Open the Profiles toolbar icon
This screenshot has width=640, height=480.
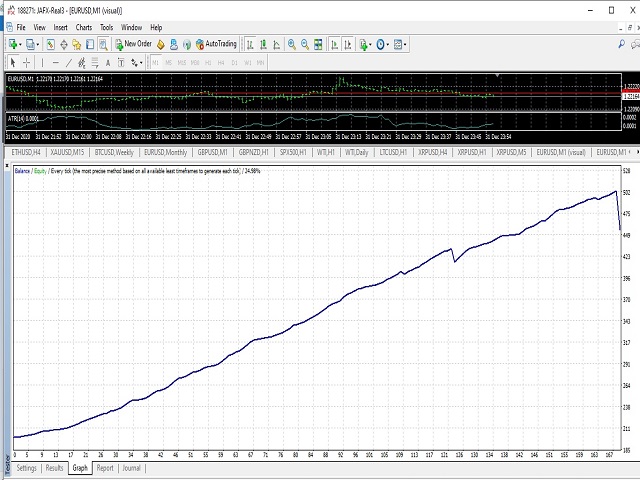30,44
